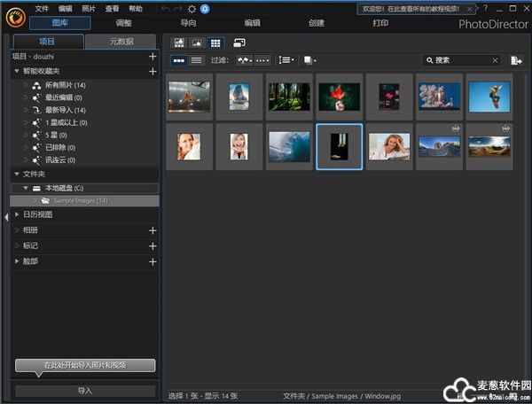This screenshot has height=404, width=532.
Task: Click the plus icon beside 智能收藏夹
Action: (153, 71)
